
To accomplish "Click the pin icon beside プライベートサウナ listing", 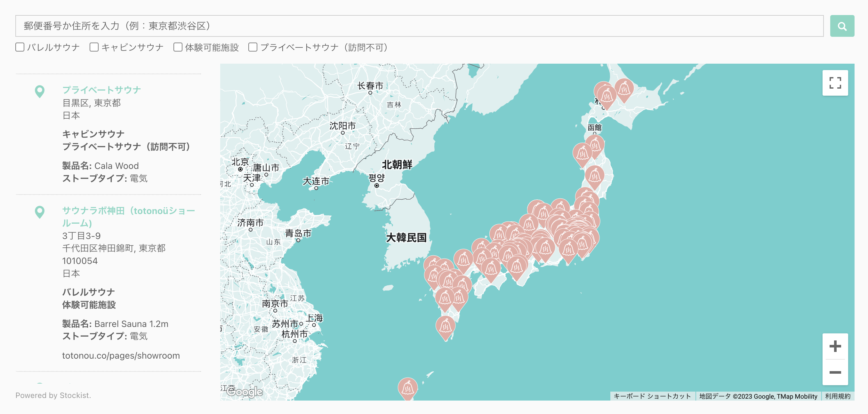I will point(40,91).
